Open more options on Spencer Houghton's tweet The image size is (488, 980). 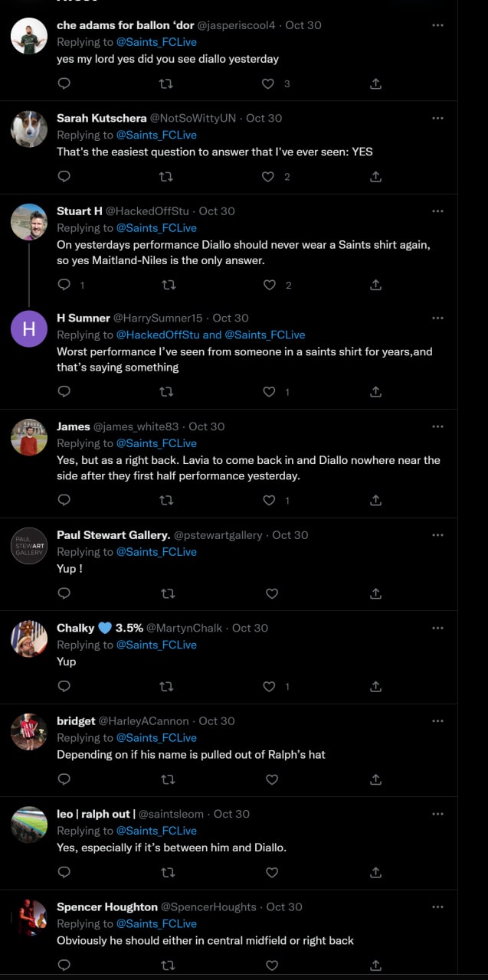437,906
